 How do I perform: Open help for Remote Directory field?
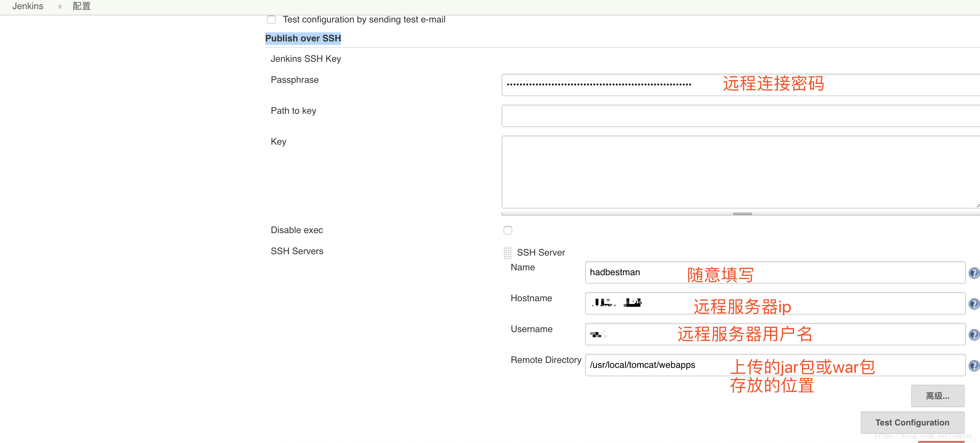coord(974,365)
